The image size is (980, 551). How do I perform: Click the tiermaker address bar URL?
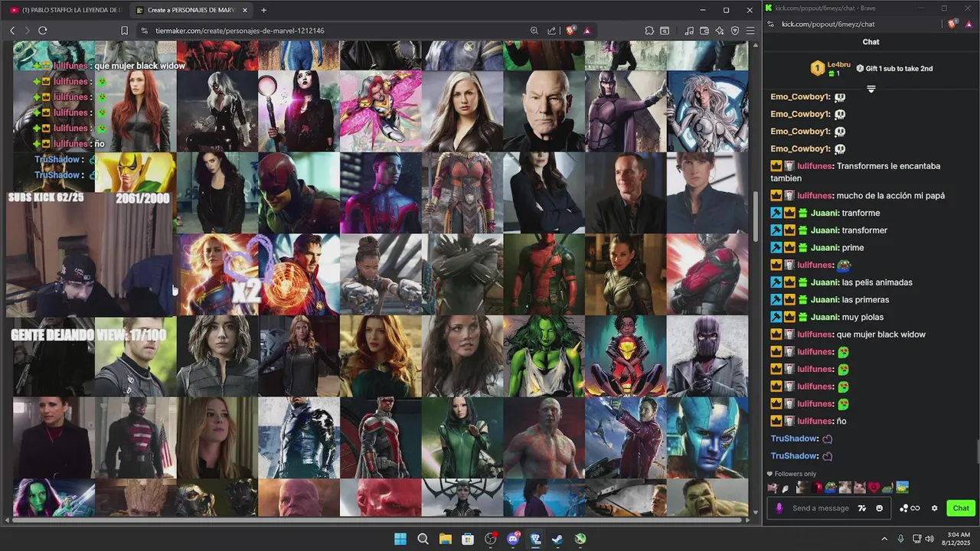(x=240, y=31)
